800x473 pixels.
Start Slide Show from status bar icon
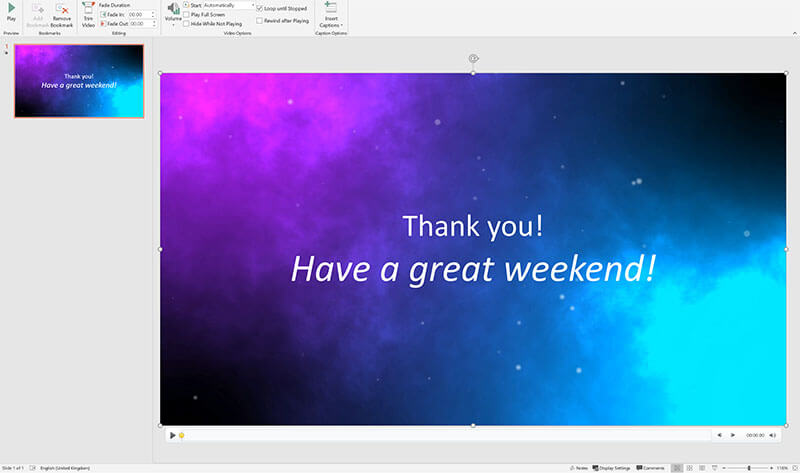coord(714,468)
